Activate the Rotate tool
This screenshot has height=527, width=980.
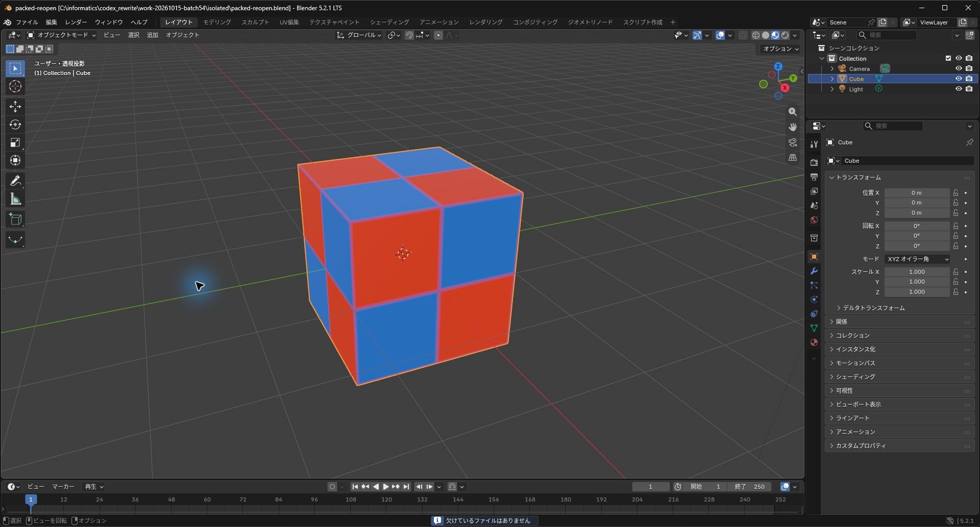click(15, 124)
